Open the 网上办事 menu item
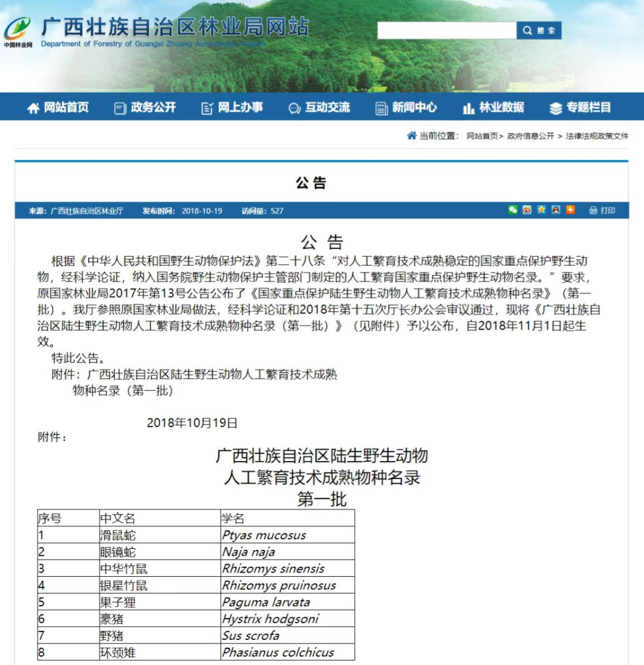644x665 pixels. pyautogui.click(x=232, y=108)
